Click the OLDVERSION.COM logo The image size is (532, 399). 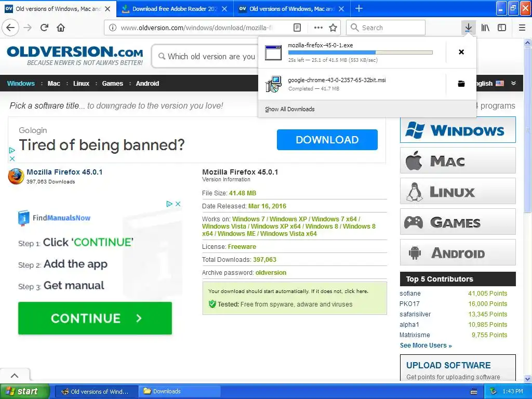[x=75, y=56]
